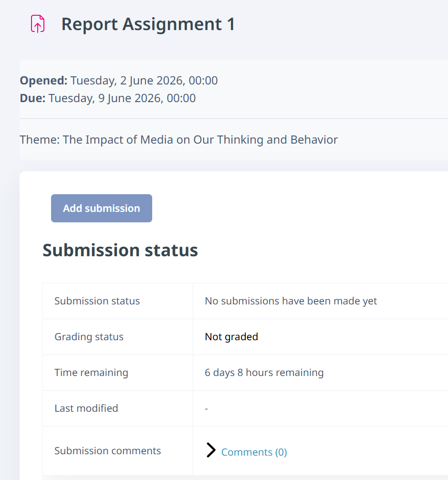The image size is (448, 480).
Task: Click the Theme description text line
Action: click(x=179, y=140)
